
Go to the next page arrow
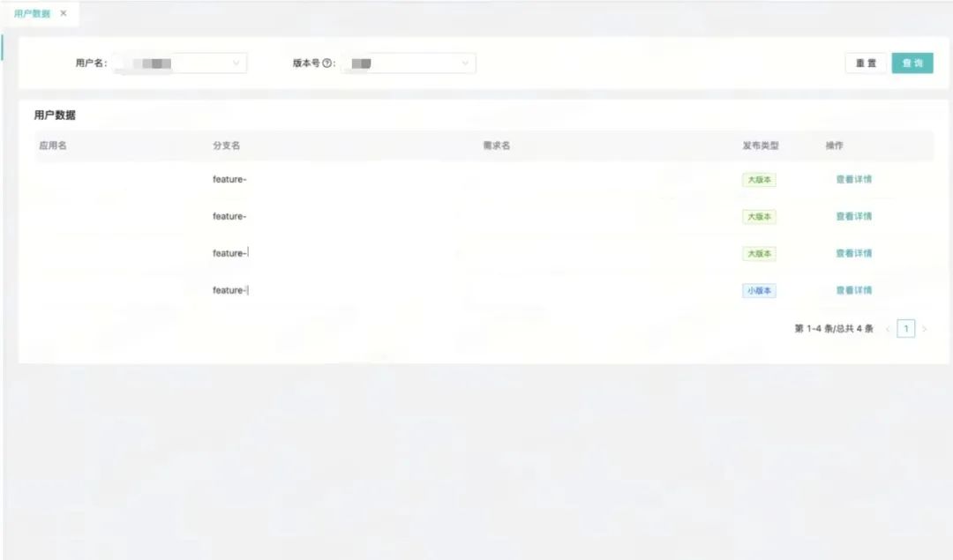pyautogui.click(x=925, y=329)
